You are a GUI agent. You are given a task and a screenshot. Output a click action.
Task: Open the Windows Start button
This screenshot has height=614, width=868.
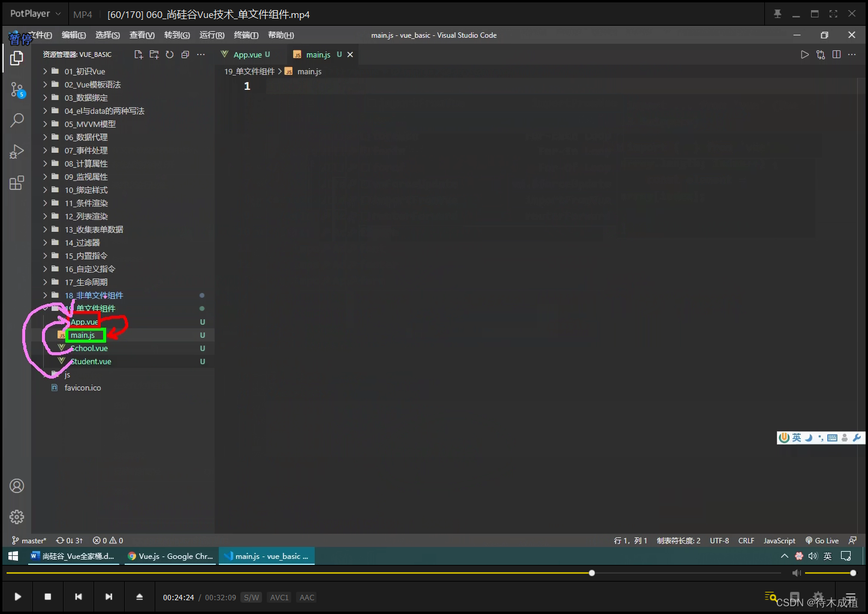click(13, 556)
